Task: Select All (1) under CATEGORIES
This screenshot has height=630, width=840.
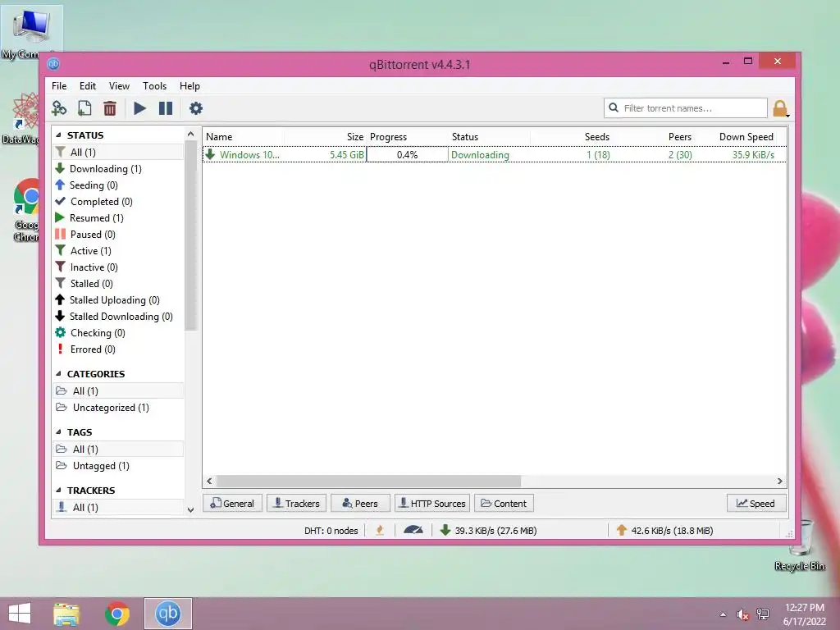Action: [x=118, y=390]
